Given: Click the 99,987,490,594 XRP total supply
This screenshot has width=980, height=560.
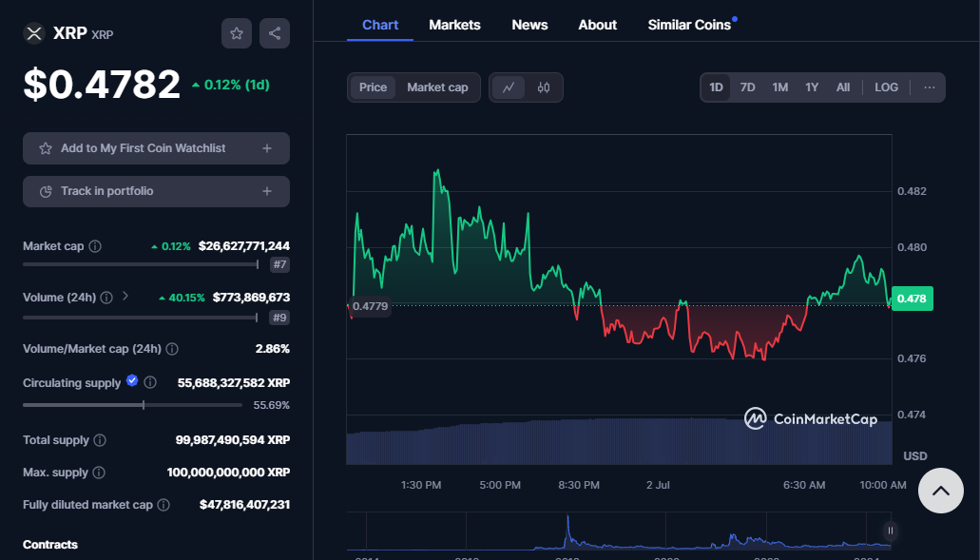Looking at the screenshot, I should coord(233,440).
